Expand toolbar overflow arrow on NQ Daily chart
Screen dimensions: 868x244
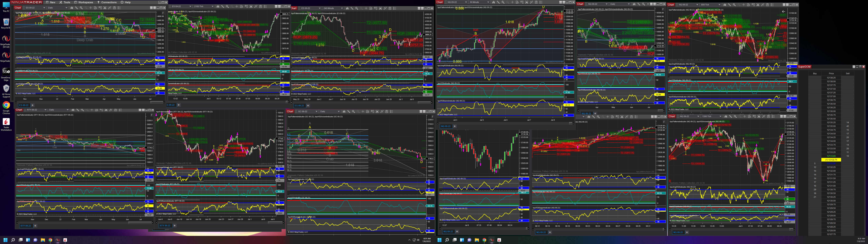(x=648, y=4)
